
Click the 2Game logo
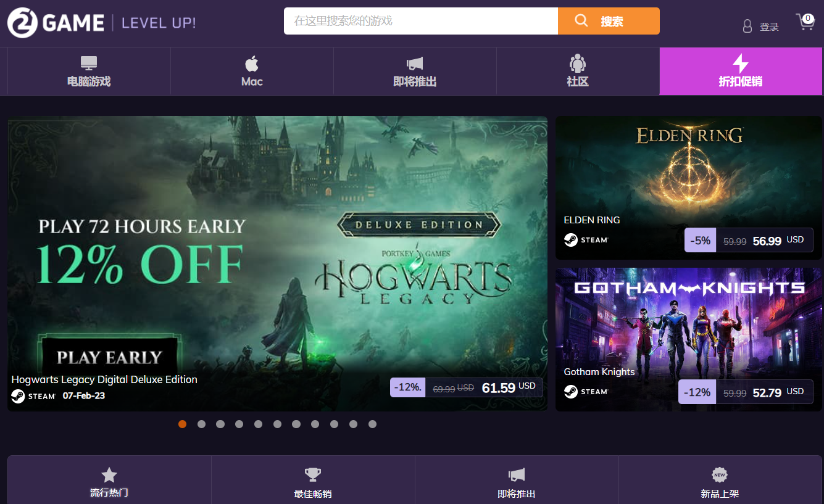coord(56,23)
